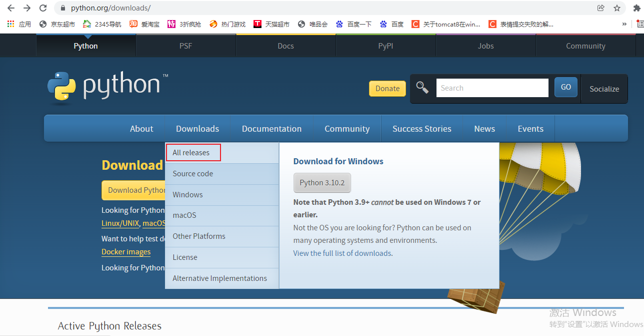Click into the Search field
This screenshot has height=336, width=644.
492,88
